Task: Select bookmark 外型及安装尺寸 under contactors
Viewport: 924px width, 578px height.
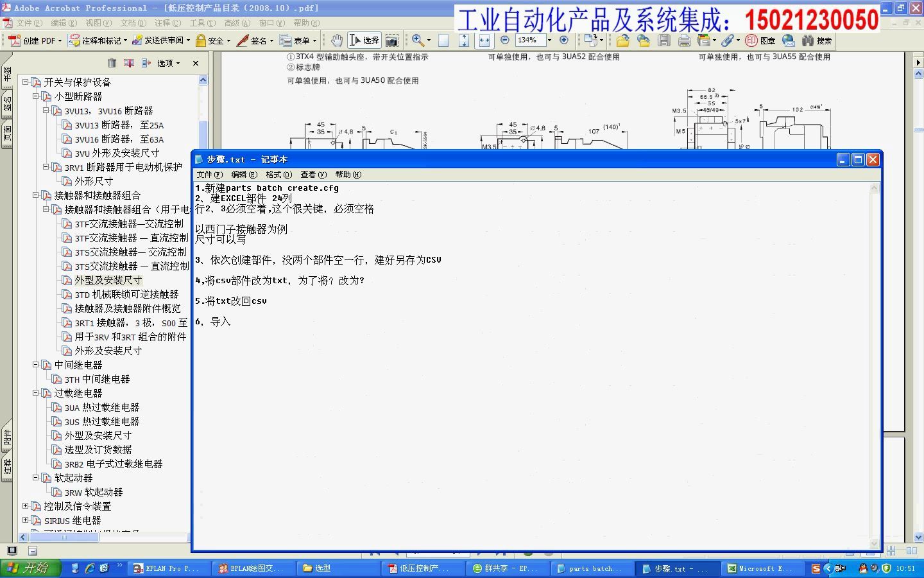Action: [x=108, y=280]
